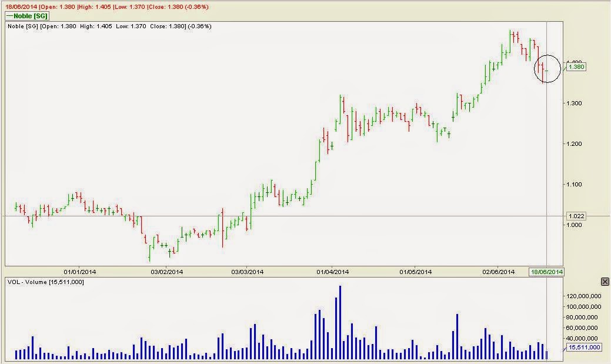Click the 01/01/2014 date axis label
This screenshot has height=364, width=611.
click(x=79, y=272)
